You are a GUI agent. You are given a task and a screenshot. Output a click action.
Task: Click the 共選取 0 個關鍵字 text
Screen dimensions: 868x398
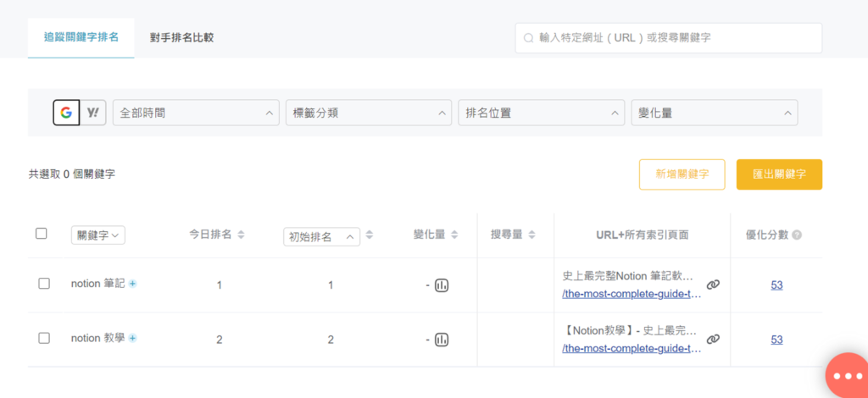[x=72, y=174]
